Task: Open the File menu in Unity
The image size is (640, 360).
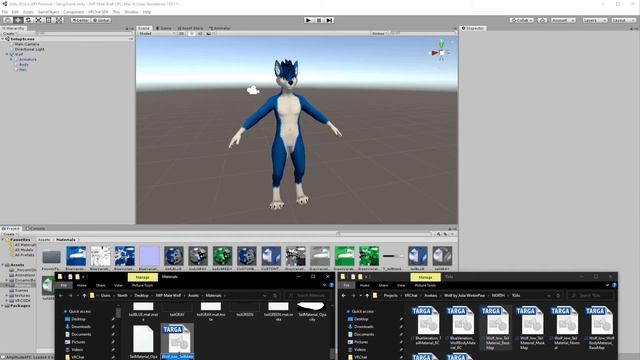Action: (x=5, y=12)
